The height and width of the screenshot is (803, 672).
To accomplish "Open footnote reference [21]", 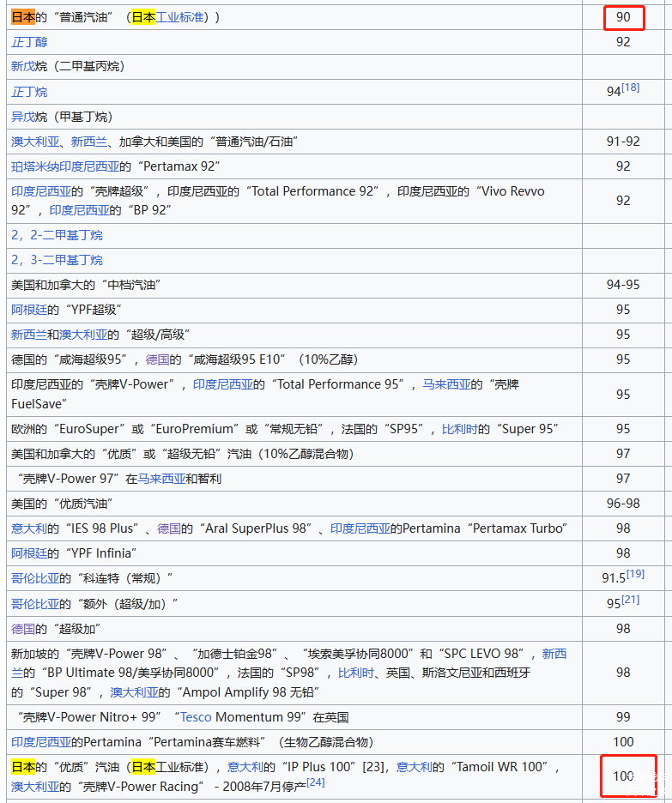I will coord(630,600).
